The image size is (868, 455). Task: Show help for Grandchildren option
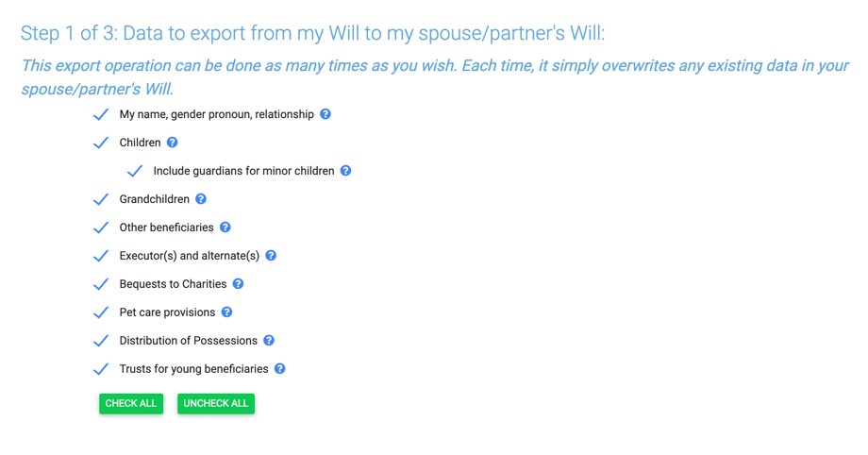(x=201, y=199)
